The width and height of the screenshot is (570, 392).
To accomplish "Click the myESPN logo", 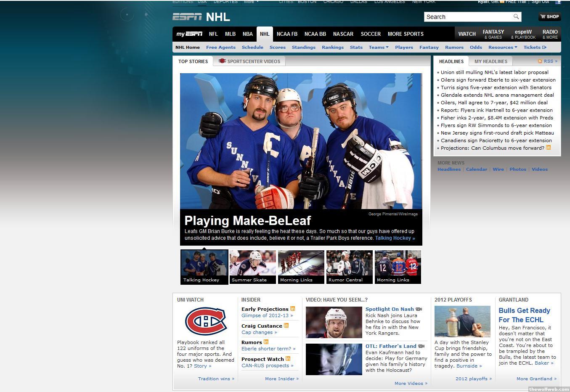I will pos(189,34).
